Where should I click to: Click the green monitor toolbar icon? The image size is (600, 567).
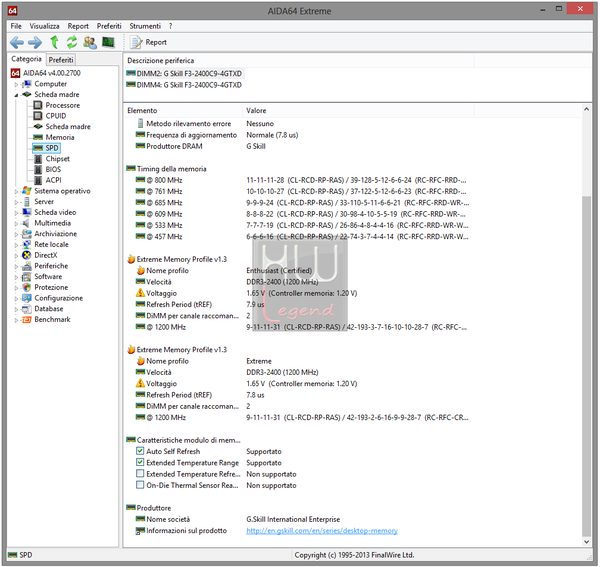click(x=108, y=42)
